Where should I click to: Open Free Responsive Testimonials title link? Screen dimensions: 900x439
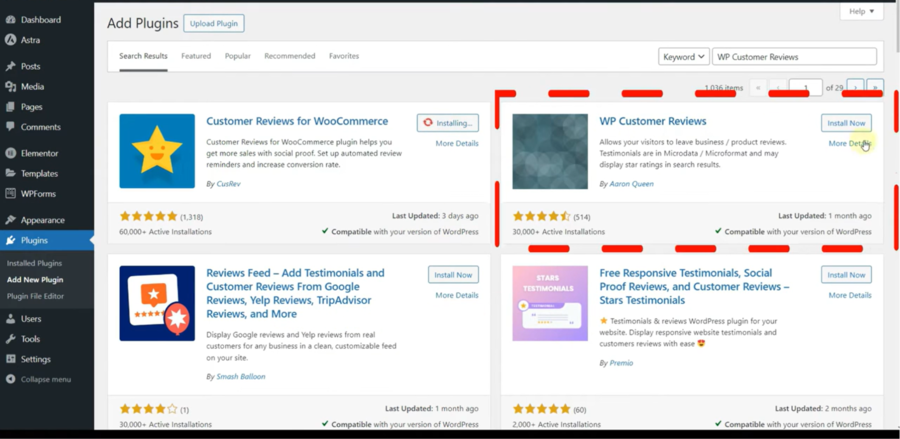[695, 286]
